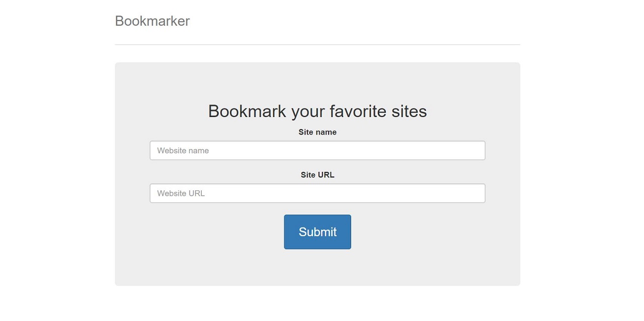
Task: Activate the Site URL entry field
Action: tap(317, 193)
